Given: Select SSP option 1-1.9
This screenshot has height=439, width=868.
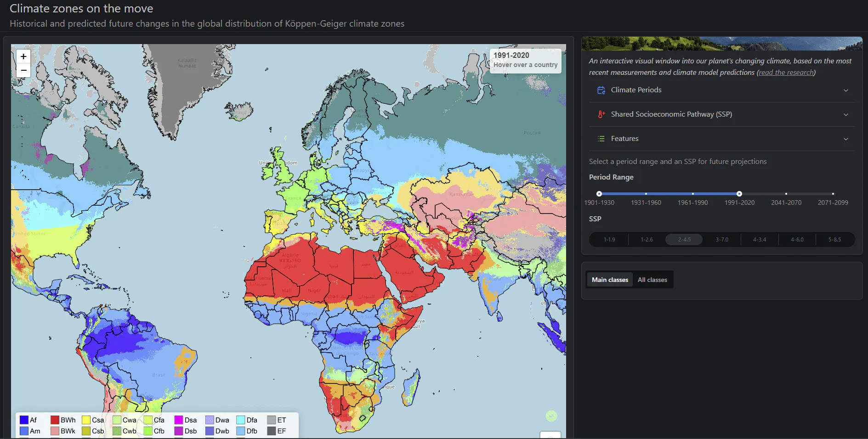Looking at the screenshot, I should click(x=609, y=240).
